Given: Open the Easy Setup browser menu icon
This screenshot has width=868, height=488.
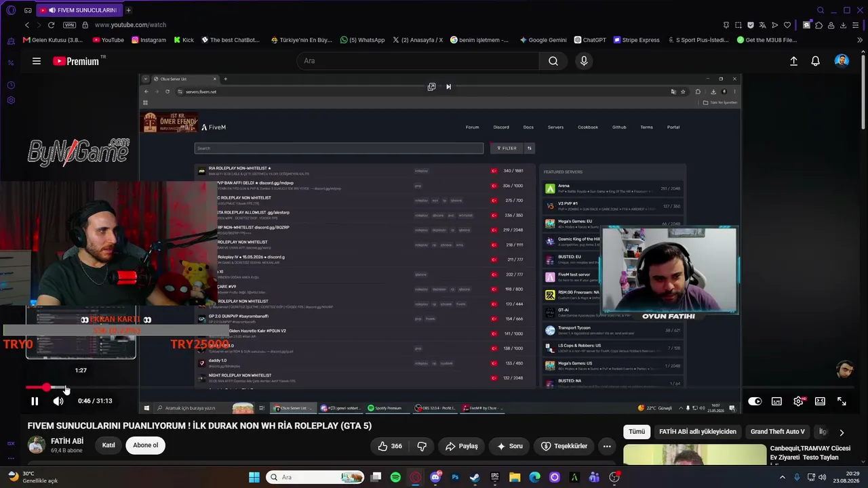Looking at the screenshot, I should pos(856,25).
